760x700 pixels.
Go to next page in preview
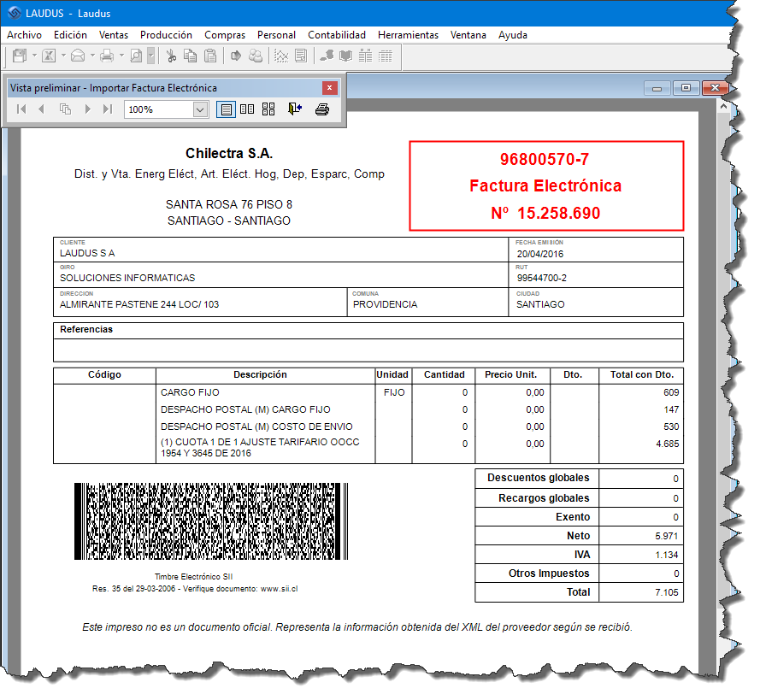(88, 109)
